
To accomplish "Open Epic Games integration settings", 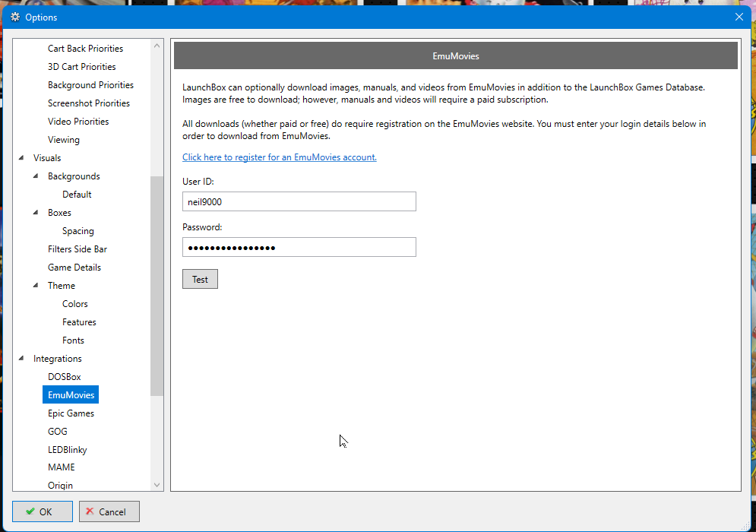I will [71, 413].
